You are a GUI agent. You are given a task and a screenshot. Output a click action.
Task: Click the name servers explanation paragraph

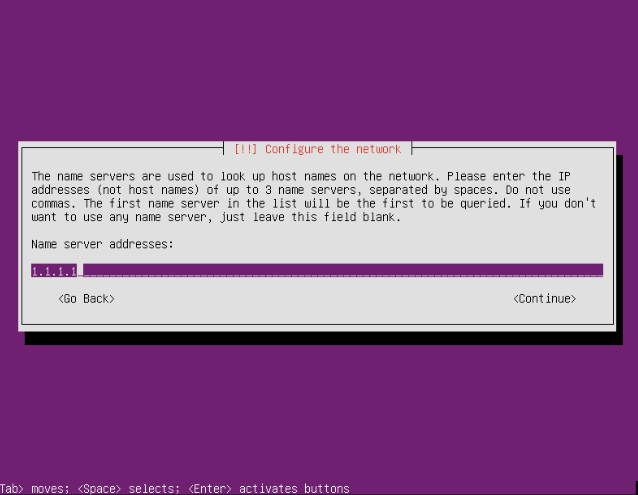pyautogui.click(x=314, y=196)
